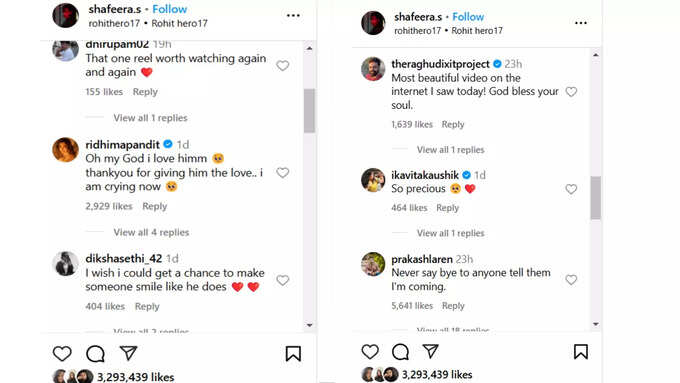Expand View all 1 replies under dnirupam02
The width and height of the screenshot is (680, 383).
(x=150, y=118)
